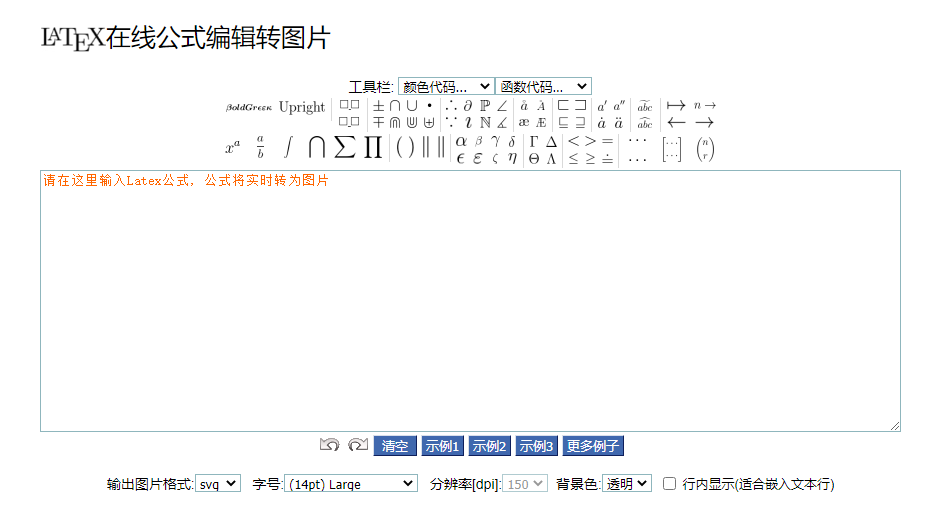Insert the round parentheses bracket pair

click(x=405, y=147)
